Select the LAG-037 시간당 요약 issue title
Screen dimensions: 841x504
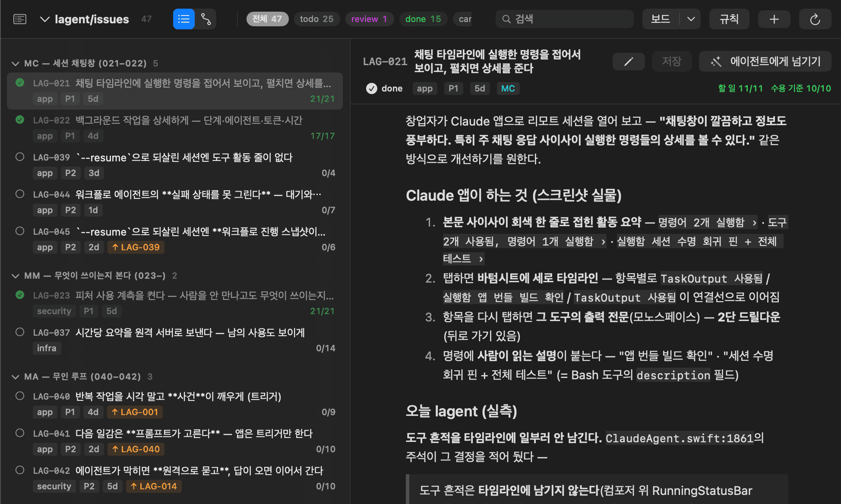(x=190, y=333)
